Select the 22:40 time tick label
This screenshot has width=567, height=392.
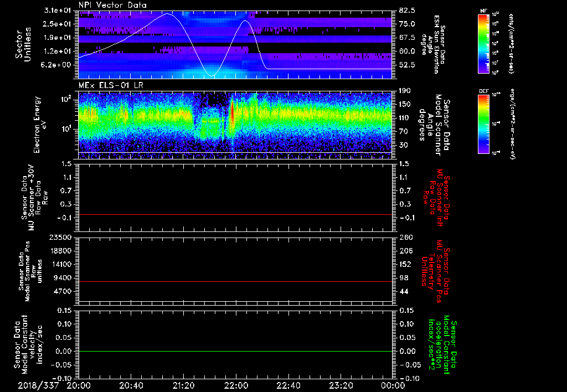pos(288,385)
